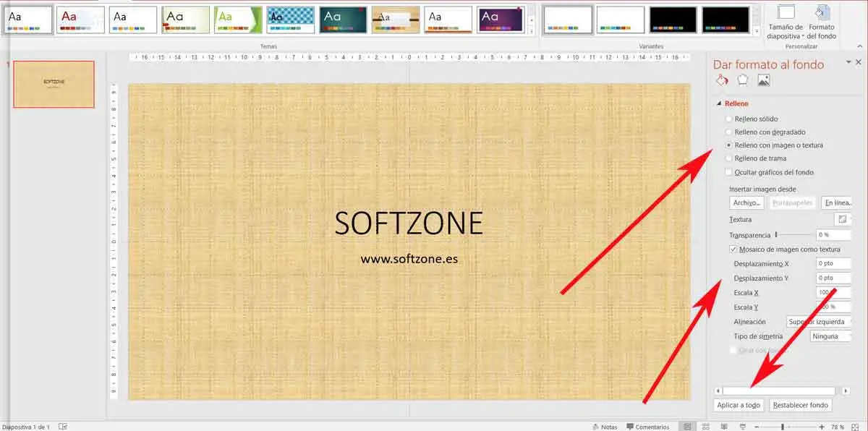Collapse the Relleno section

pos(720,103)
